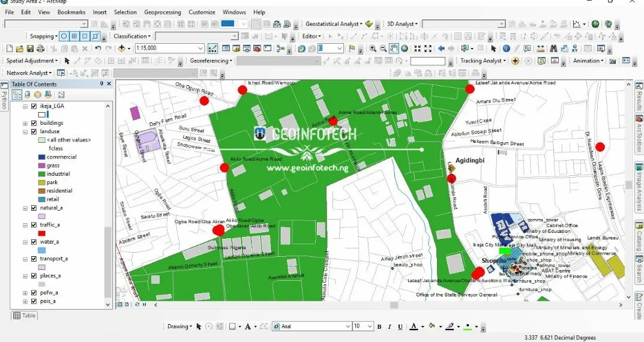
Task: Click Add Temporal Data plus button
Action: 515,61
